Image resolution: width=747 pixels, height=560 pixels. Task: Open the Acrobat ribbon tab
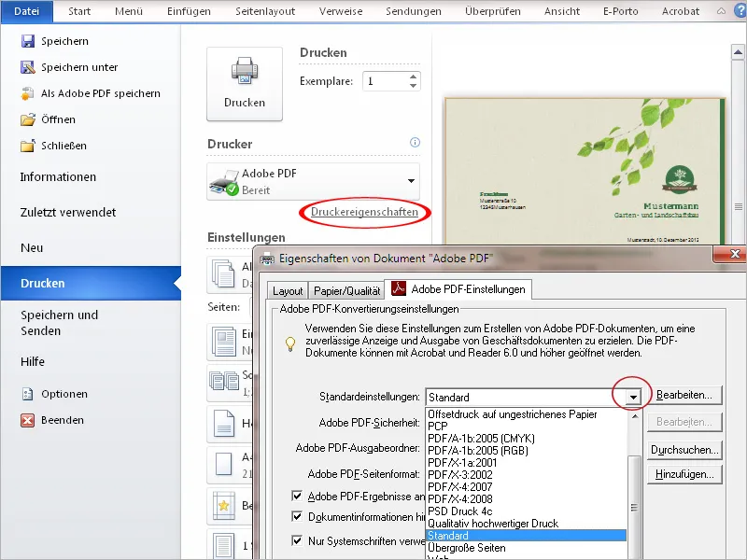click(x=681, y=11)
